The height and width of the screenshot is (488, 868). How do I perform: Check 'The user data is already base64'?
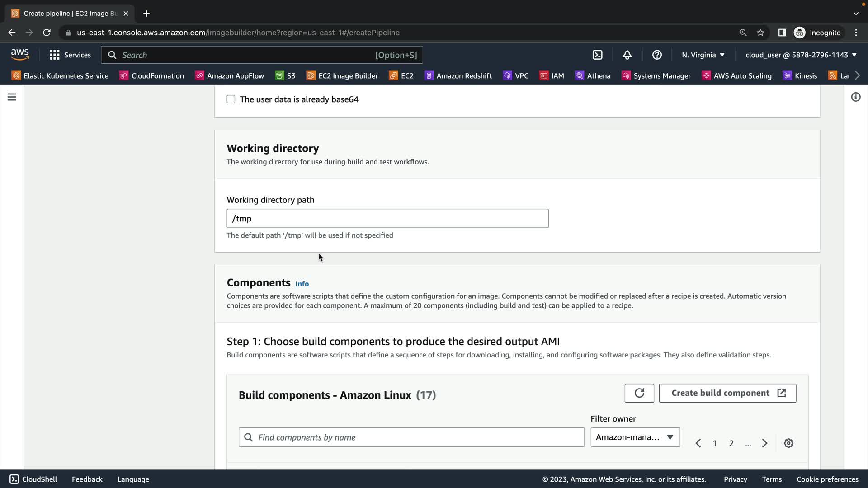[231, 99]
